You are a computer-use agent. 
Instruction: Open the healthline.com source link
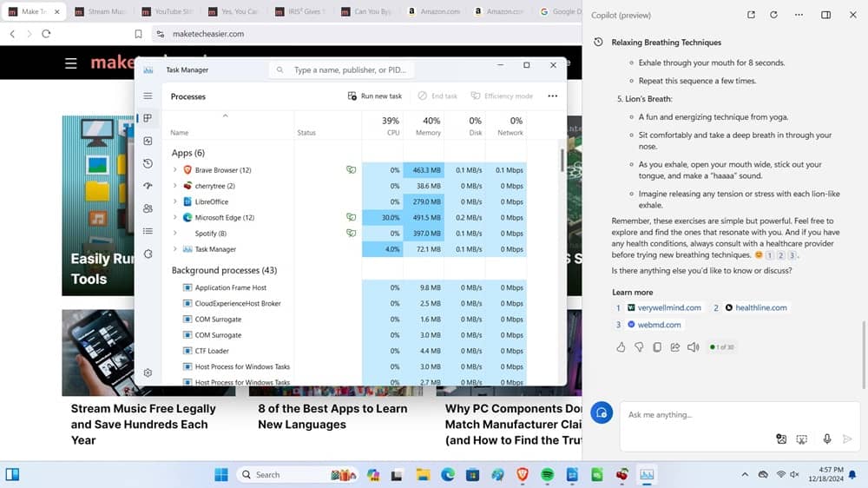[760, 307]
